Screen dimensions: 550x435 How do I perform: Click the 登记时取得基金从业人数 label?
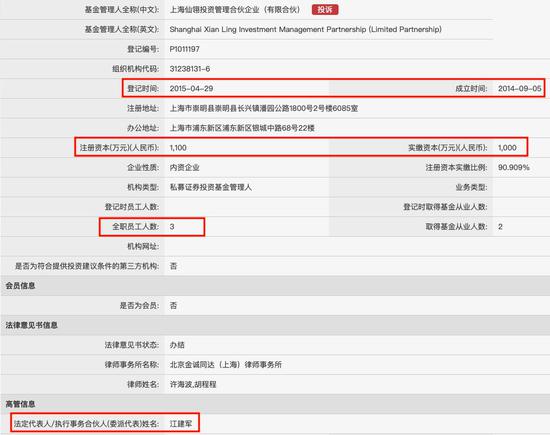point(445,207)
